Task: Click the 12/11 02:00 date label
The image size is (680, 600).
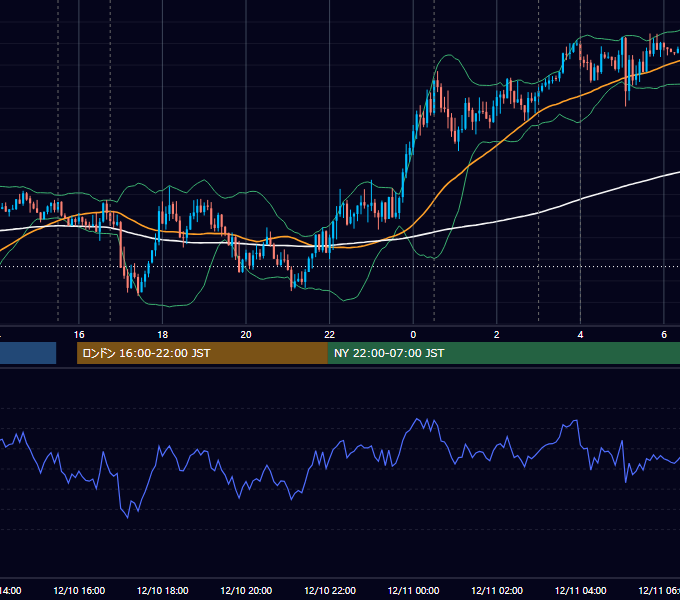Action: click(x=497, y=590)
